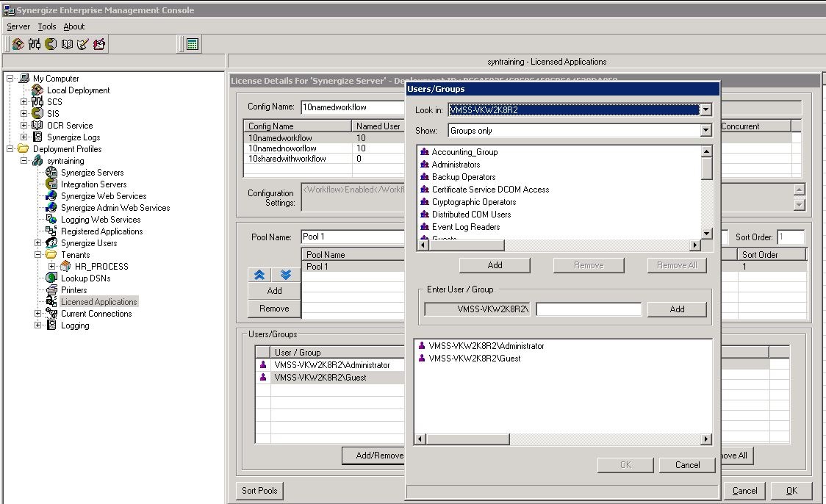Click the Remove button under Pool Name
The height and width of the screenshot is (504, 826).
tap(274, 309)
